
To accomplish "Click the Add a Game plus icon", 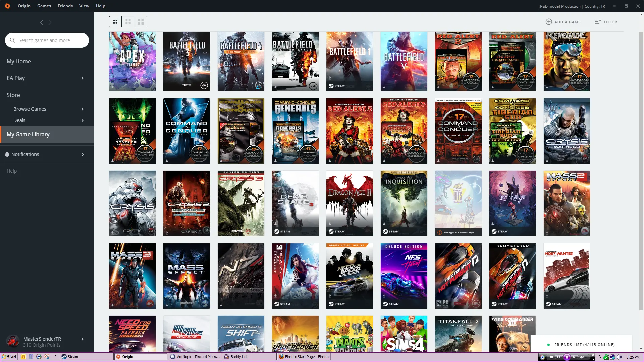I will pyautogui.click(x=549, y=22).
